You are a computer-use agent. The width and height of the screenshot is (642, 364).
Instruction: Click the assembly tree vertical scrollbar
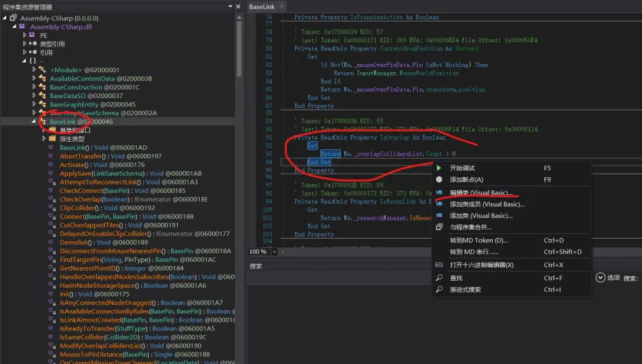point(239,49)
